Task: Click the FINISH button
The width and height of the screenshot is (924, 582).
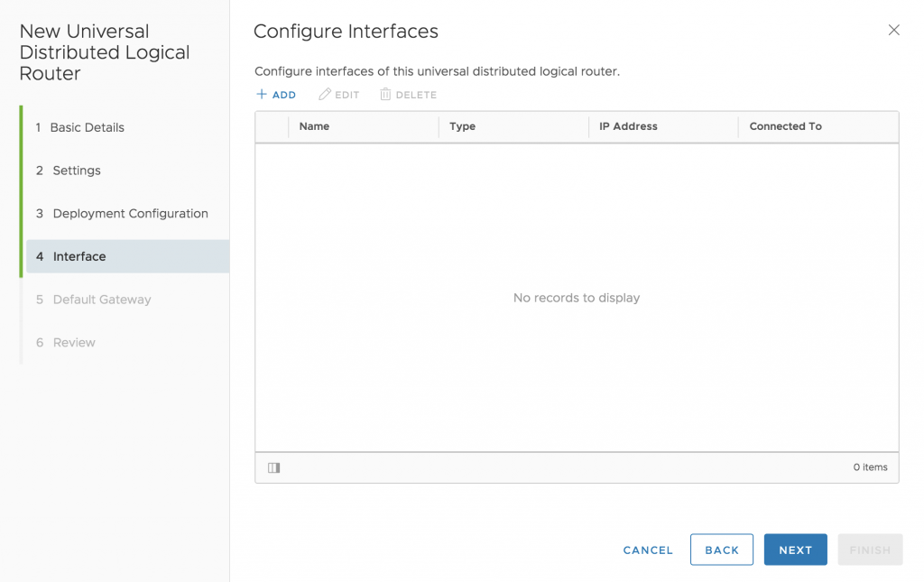Action: pos(870,550)
